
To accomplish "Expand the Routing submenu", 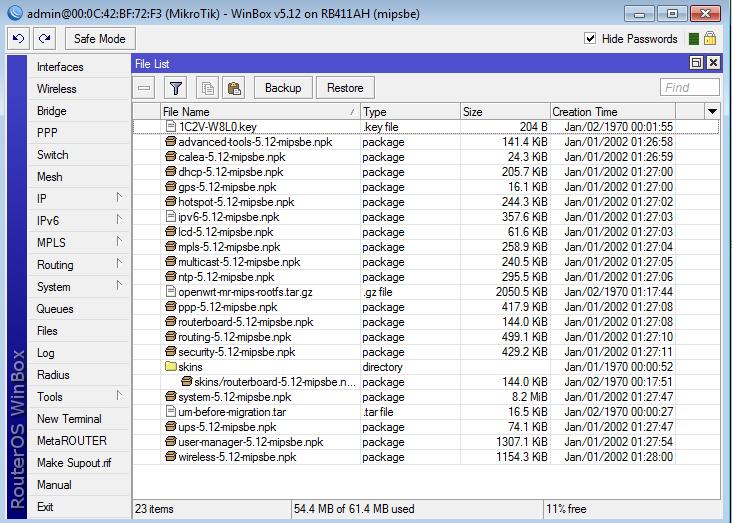I will click(x=119, y=264).
